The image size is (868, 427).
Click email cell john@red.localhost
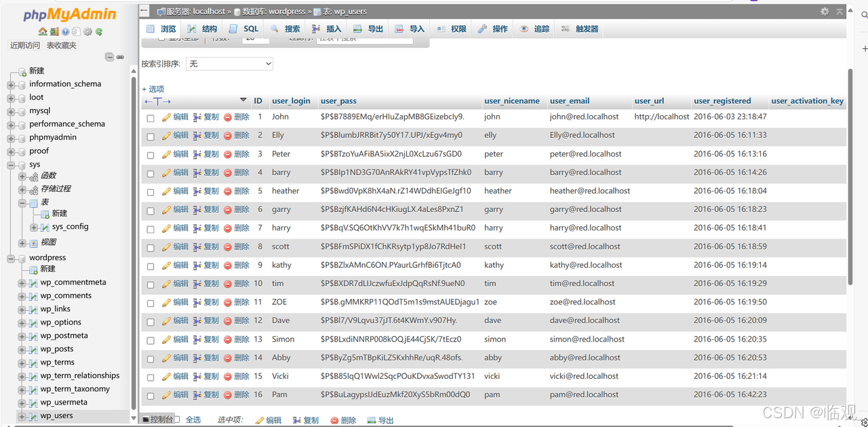pyautogui.click(x=584, y=117)
